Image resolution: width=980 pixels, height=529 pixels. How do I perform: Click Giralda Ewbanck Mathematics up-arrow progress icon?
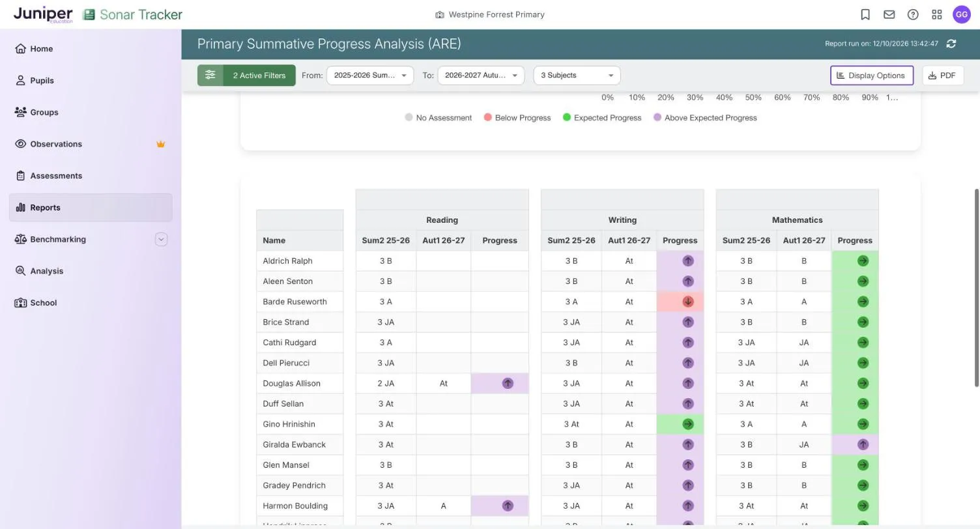863,444
